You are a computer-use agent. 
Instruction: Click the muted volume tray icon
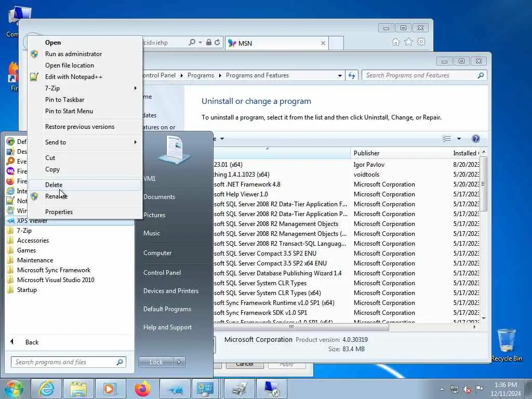point(467,389)
